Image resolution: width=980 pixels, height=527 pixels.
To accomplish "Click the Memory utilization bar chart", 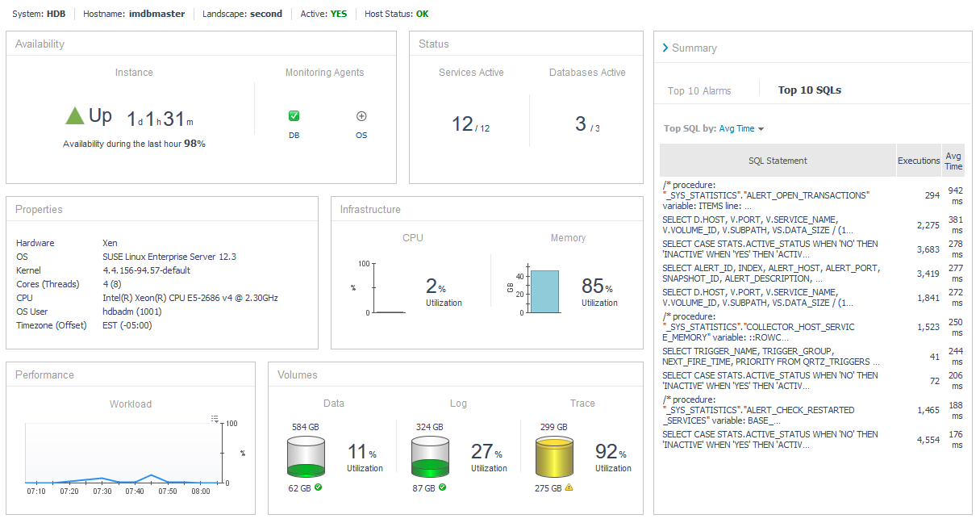I will tap(544, 291).
